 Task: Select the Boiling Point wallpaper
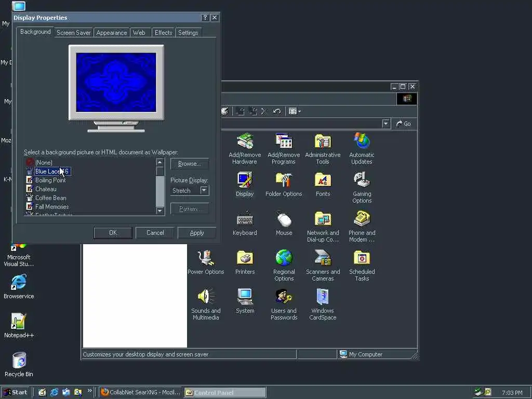50,180
